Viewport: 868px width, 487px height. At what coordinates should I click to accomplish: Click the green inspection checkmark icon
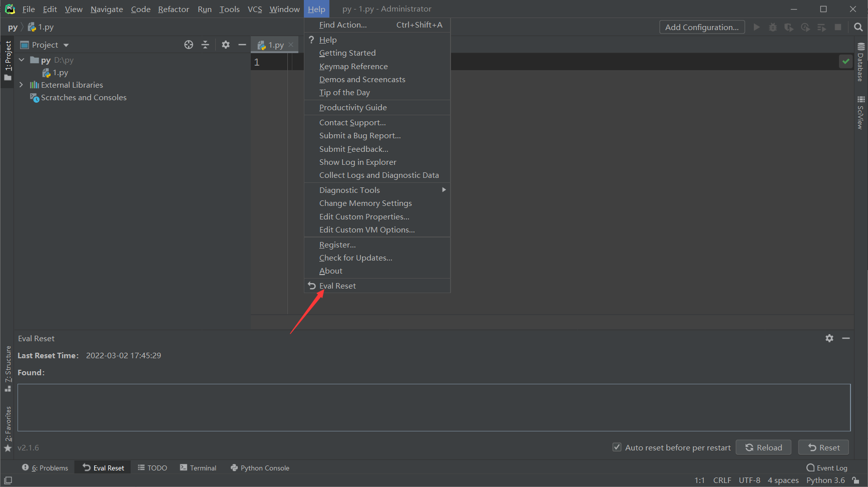pos(845,61)
